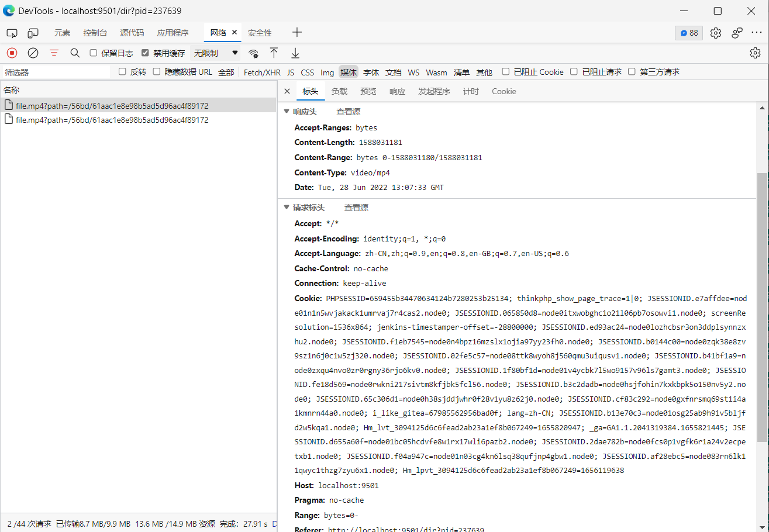Click the 筛选器 filter input field

pyautogui.click(x=56, y=72)
